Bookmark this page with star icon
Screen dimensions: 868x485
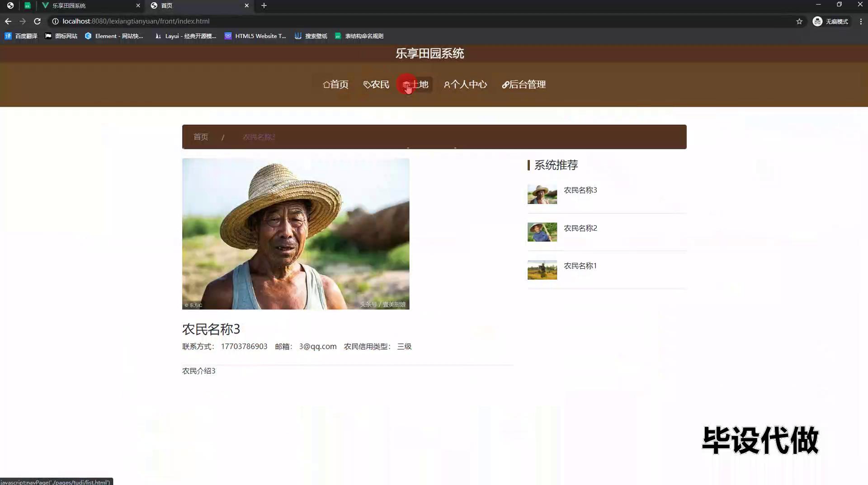point(799,21)
